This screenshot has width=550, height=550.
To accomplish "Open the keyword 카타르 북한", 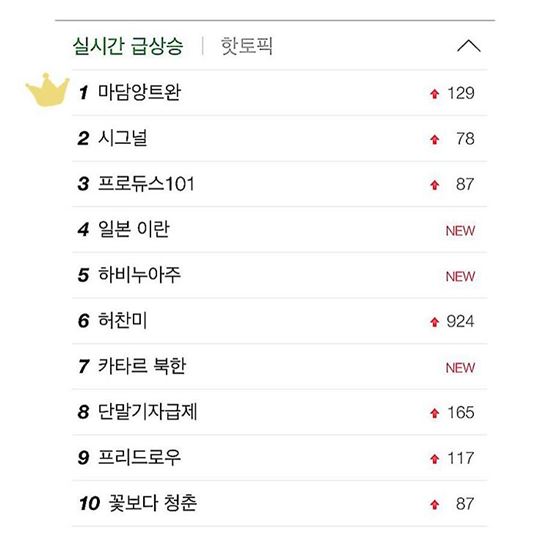I will coord(142,366).
